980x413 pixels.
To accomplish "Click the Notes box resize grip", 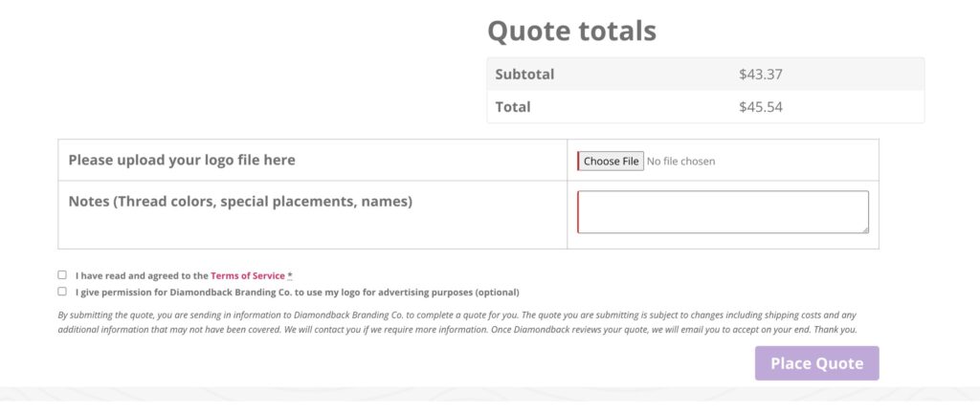I will tap(865, 229).
